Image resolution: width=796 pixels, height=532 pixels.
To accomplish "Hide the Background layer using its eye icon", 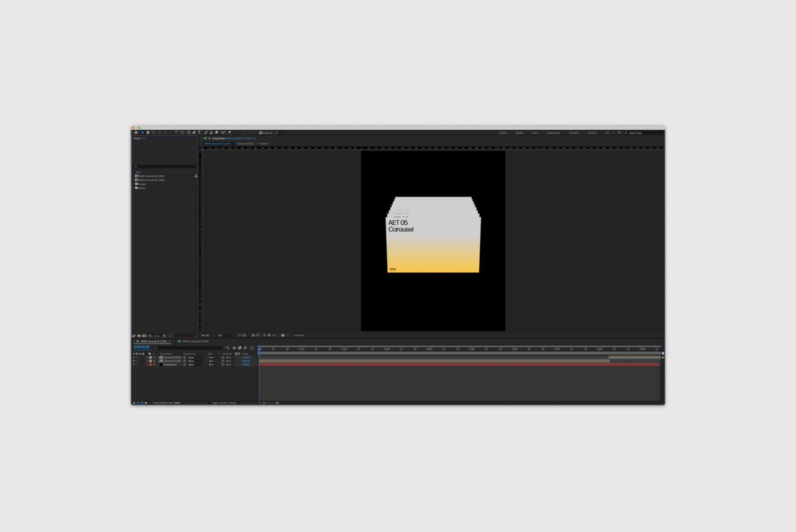I will tap(134, 365).
